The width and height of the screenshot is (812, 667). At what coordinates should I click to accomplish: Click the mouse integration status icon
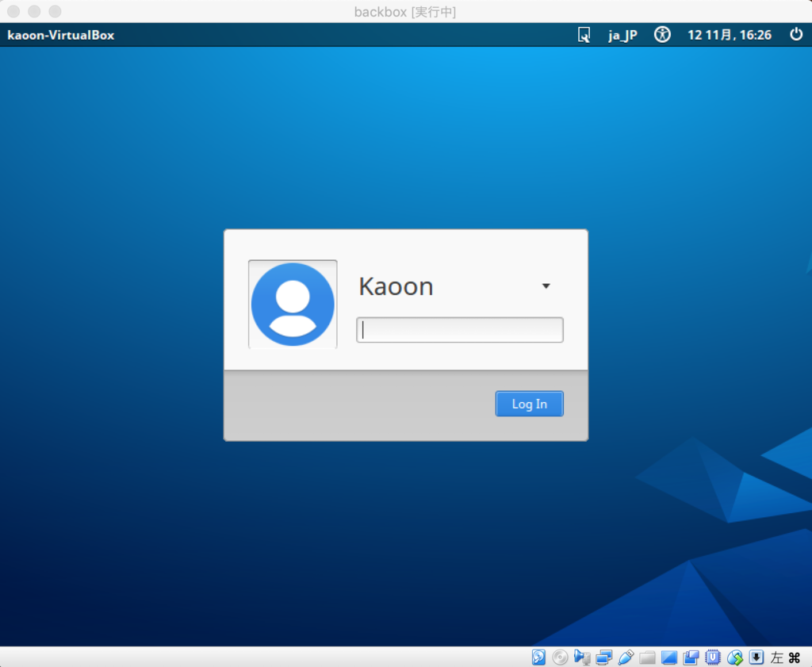pos(735,657)
